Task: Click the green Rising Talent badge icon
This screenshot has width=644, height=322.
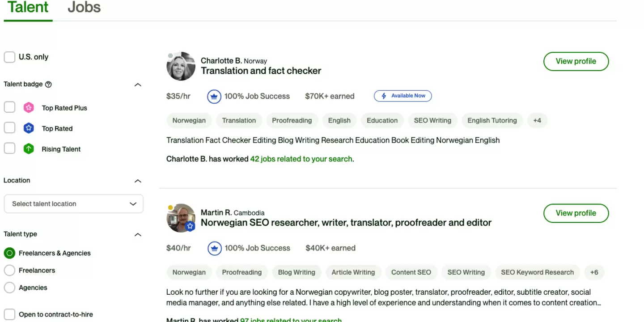Action: 29,149
